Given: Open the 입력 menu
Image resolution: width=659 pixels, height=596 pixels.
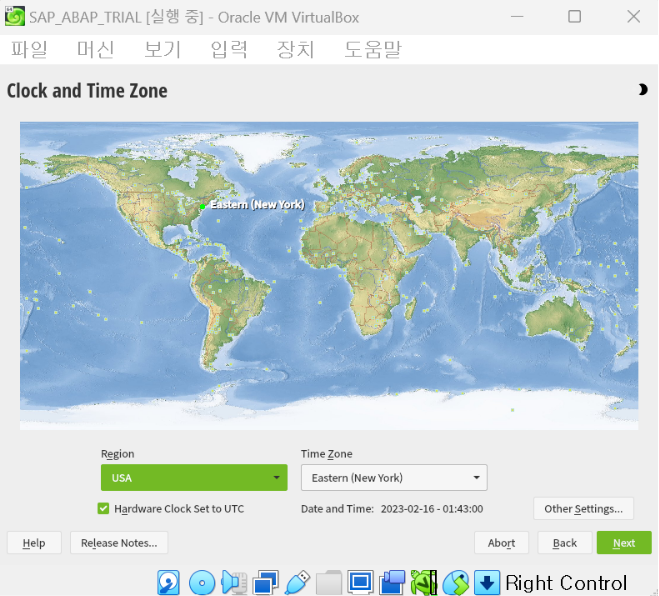Looking at the screenshot, I should 229,49.
